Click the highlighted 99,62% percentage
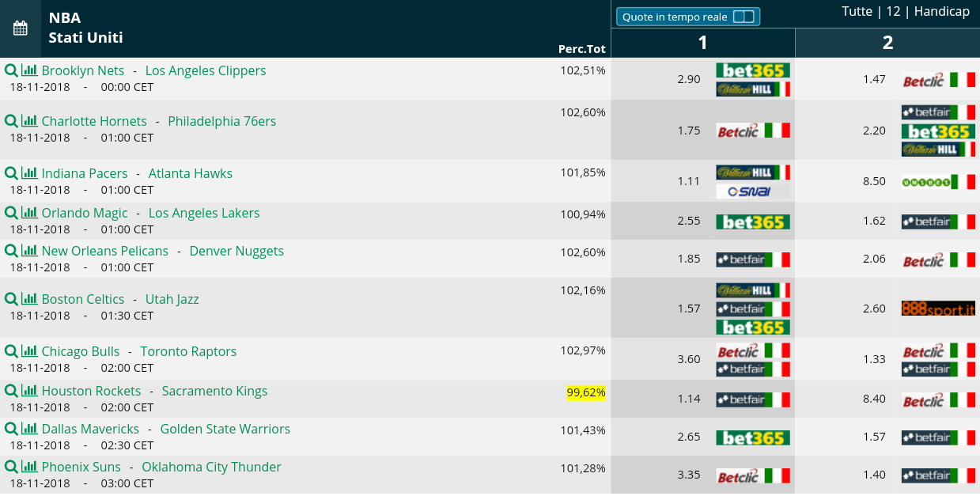Screen dimensions: 980x496 (586, 392)
